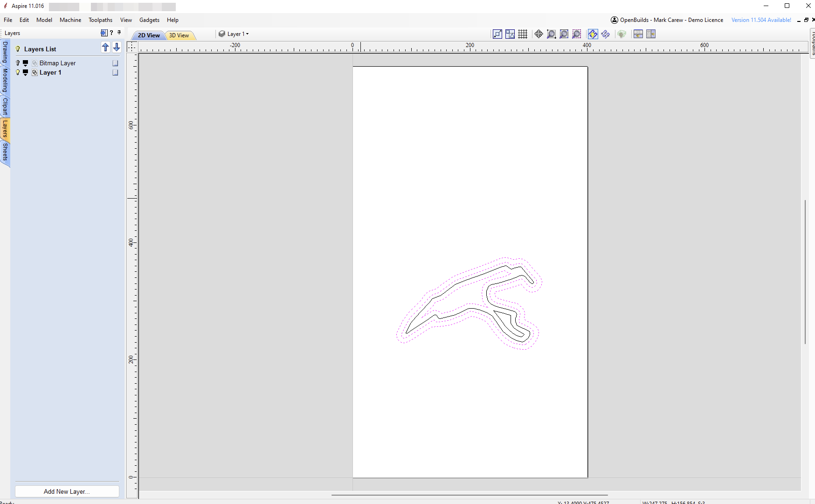
Task: Tile the 2D and 3D views horizontally
Action: click(x=638, y=34)
